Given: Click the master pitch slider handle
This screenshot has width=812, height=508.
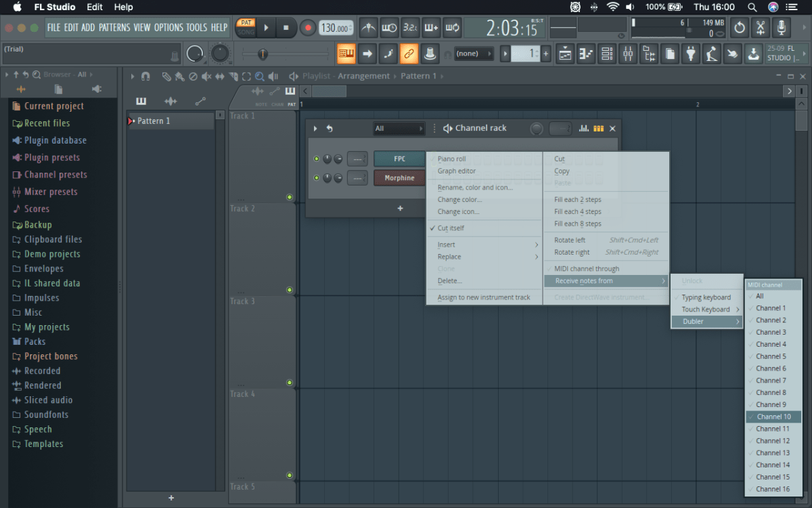Looking at the screenshot, I should [x=263, y=54].
